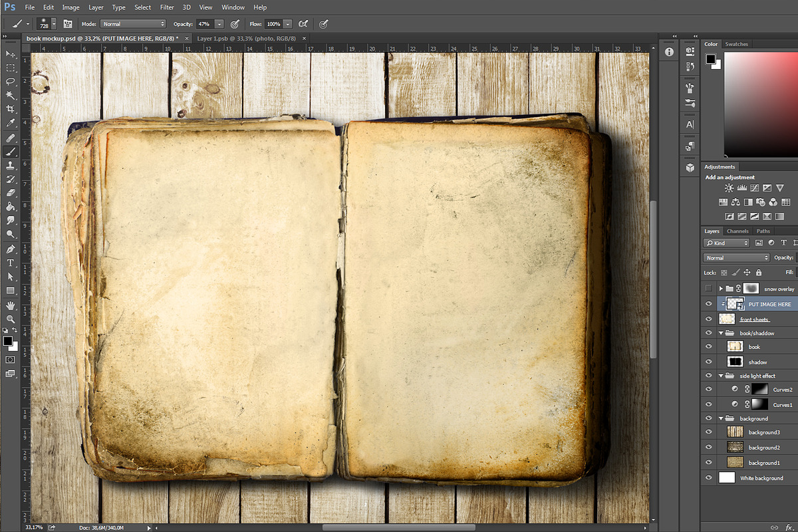Select the PUT IMAGE HERE layer thumbnail
The image size is (798, 532).
pos(735,303)
